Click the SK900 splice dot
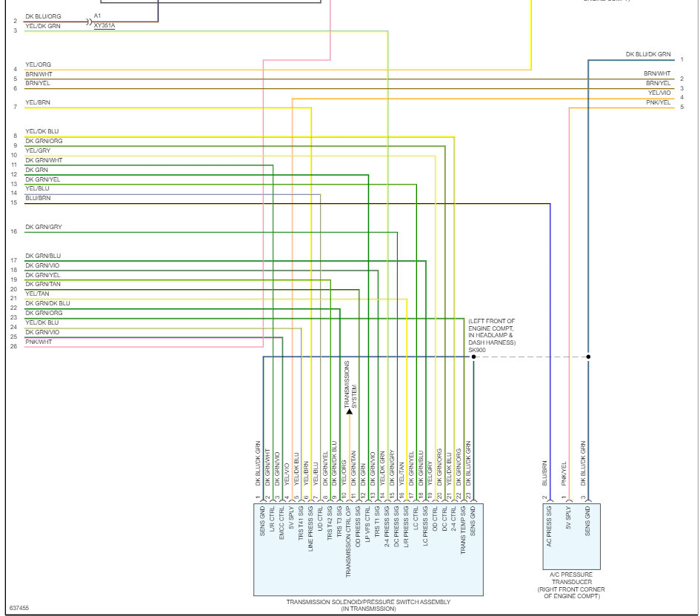The width and height of the screenshot is (700, 616). [x=473, y=357]
